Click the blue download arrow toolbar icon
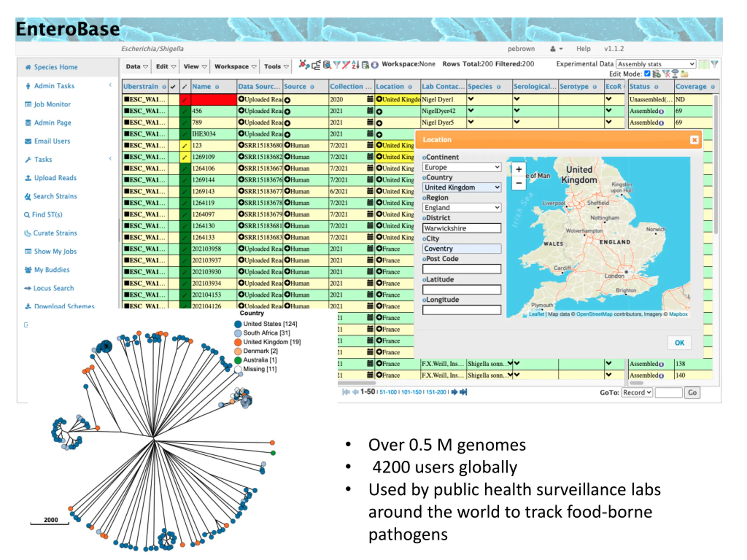This screenshot has width=747, height=560. click(x=375, y=65)
